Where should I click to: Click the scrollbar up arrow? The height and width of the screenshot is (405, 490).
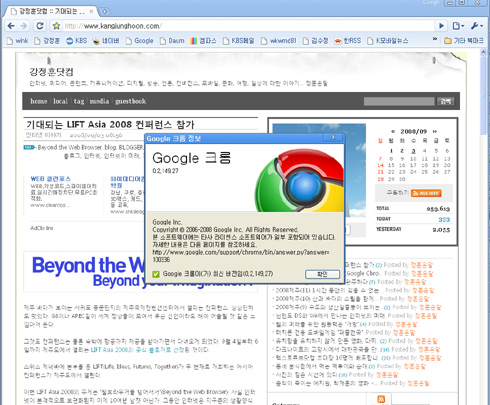(x=483, y=52)
